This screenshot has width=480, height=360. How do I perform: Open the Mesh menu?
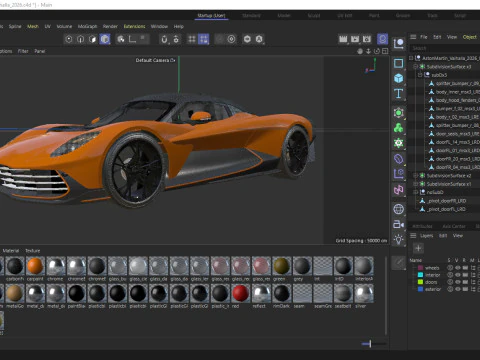[33, 26]
